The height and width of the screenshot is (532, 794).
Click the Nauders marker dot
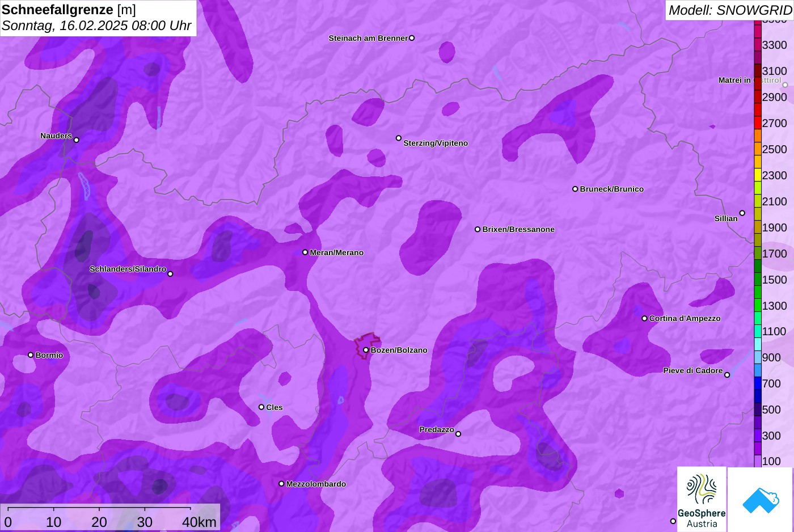77,140
